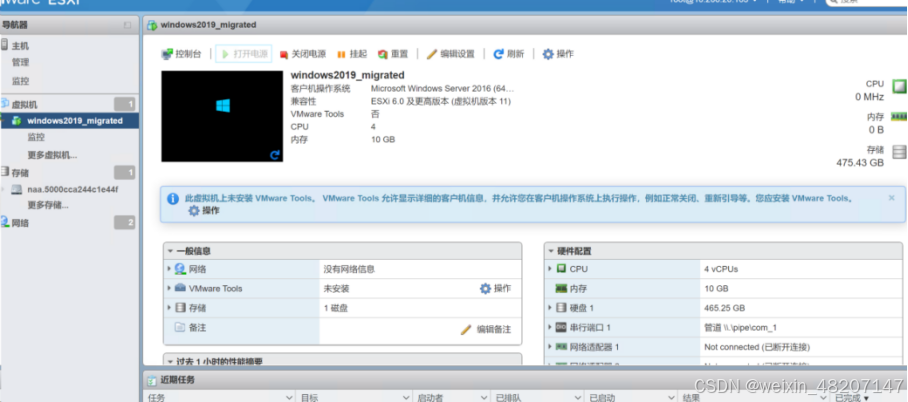Refresh the VM page with 刷新
Viewport: 908px width, 402px height.
(x=508, y=54)
